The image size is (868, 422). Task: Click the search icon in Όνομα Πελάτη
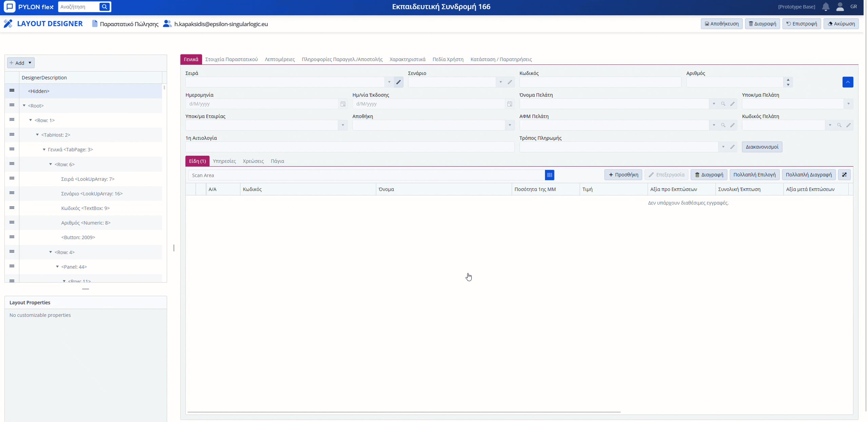tap(723, 104)
